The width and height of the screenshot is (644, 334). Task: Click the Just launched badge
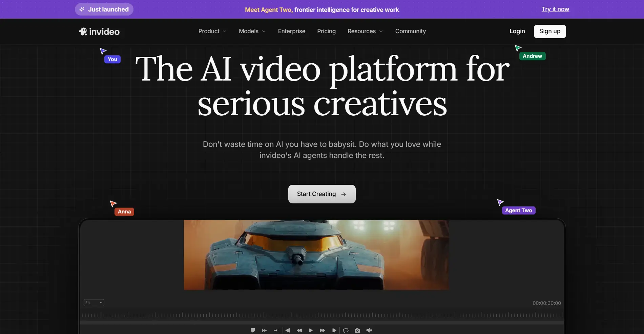[104, 9]
